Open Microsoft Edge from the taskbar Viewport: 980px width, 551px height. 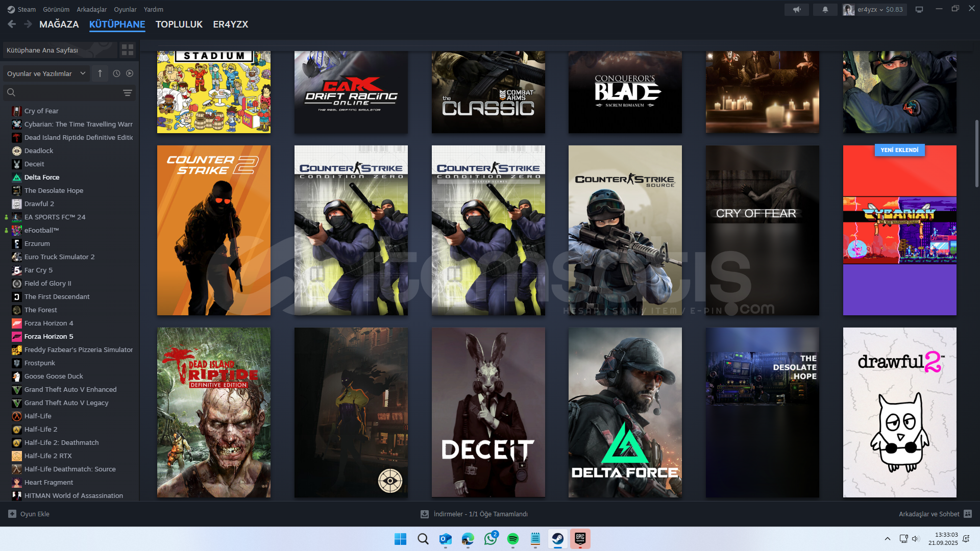pyautogui.click(x=468, y=539)
